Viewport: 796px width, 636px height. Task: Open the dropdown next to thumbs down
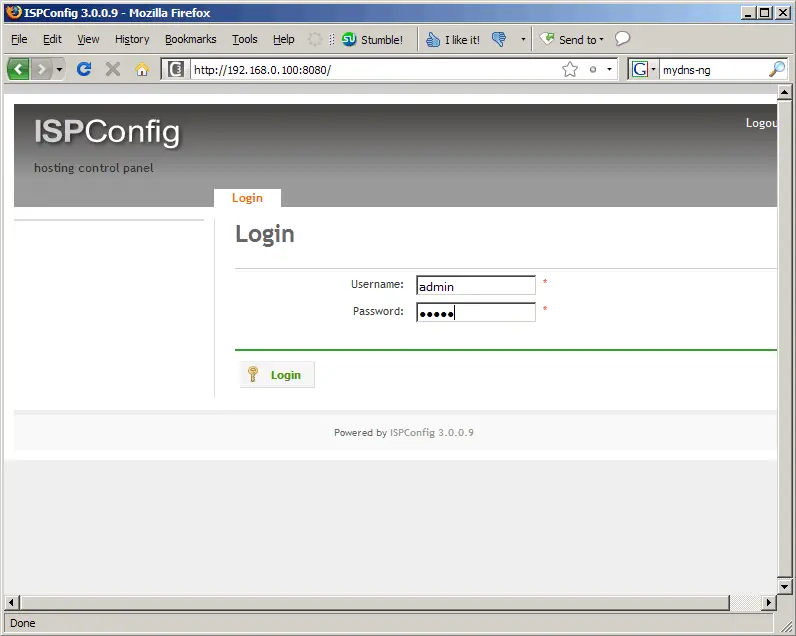coord(523,39)
